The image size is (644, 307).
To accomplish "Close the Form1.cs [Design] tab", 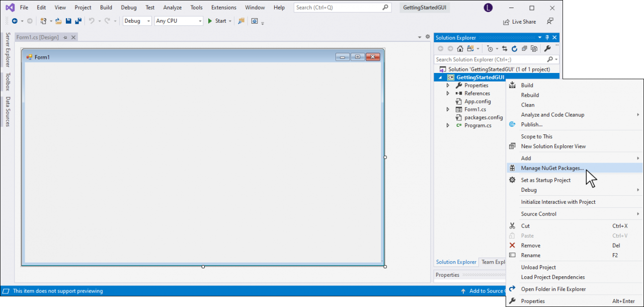I will (73, 38).
